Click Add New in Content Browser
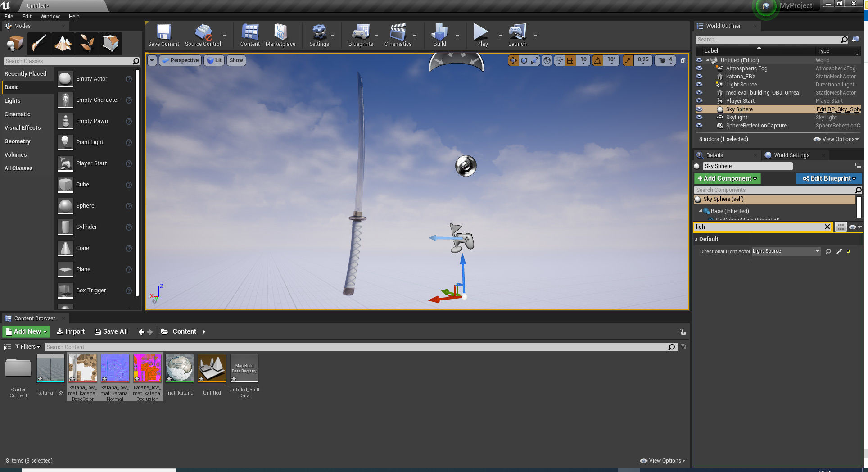Image resolution: width=868 pixels, height=472 pixels. 26,332
